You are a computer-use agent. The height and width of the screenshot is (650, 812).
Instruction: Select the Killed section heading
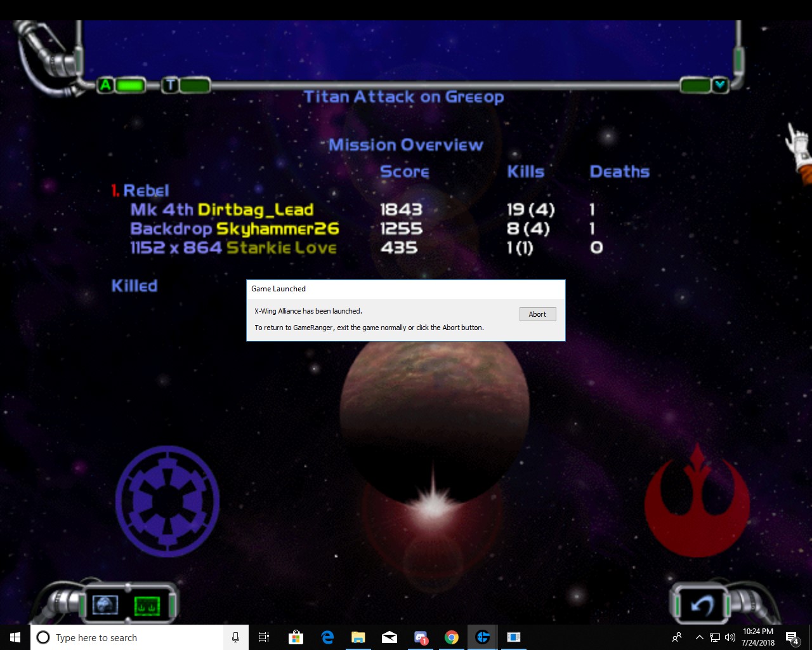[134, 286]
